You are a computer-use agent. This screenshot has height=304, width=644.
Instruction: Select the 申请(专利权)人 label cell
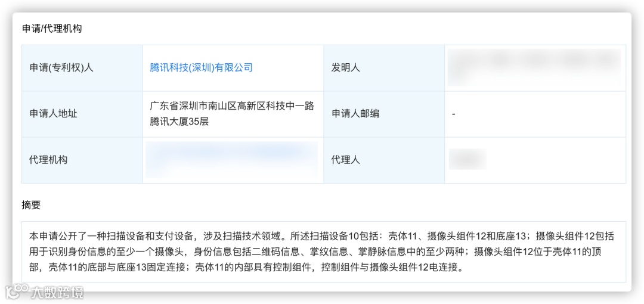tap(82, 68)
